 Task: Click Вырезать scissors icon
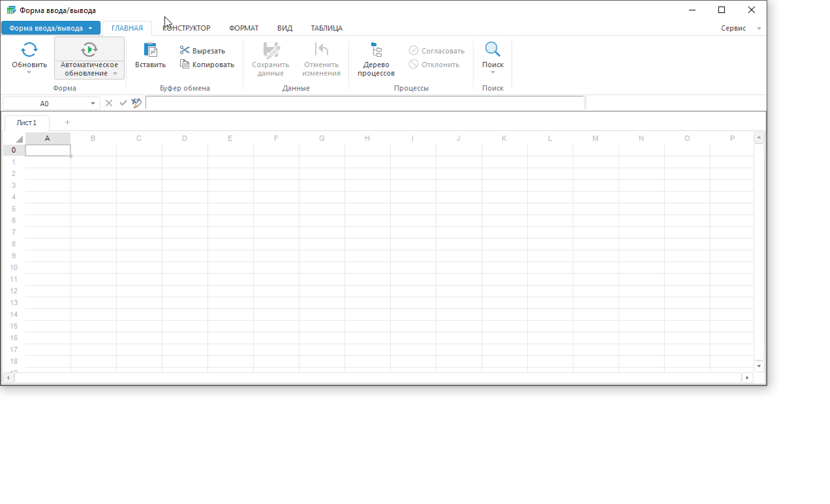click(x=185, y=50)
